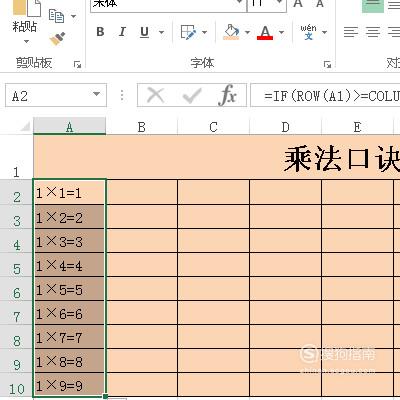Confirm formula entry with check icon
Image resolution: width=400 pixels, height=400 pixels.
point(192,96)
